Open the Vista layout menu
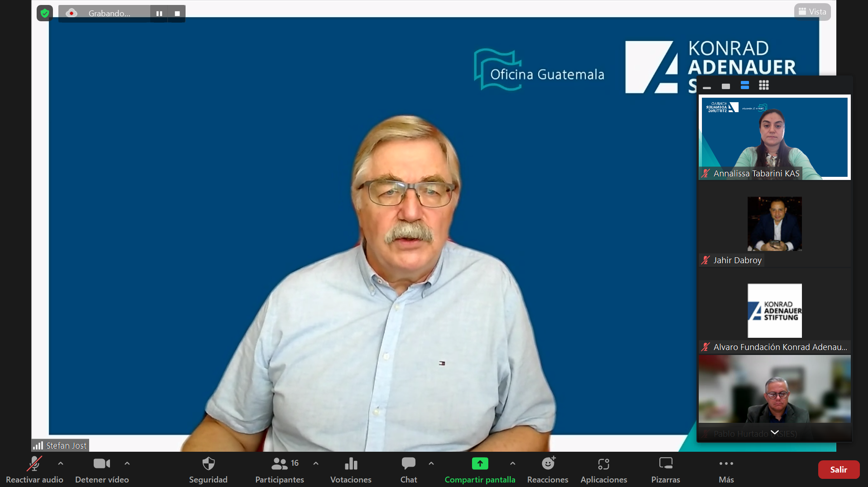The height and width of the screenshot is (487, 868). tap(812, 12)
